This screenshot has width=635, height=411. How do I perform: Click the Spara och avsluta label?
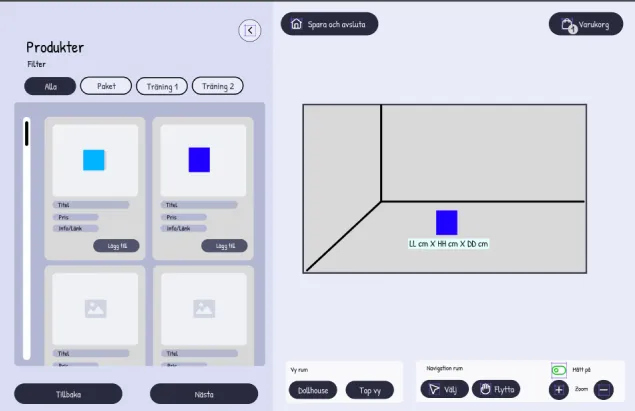[336, 24]
